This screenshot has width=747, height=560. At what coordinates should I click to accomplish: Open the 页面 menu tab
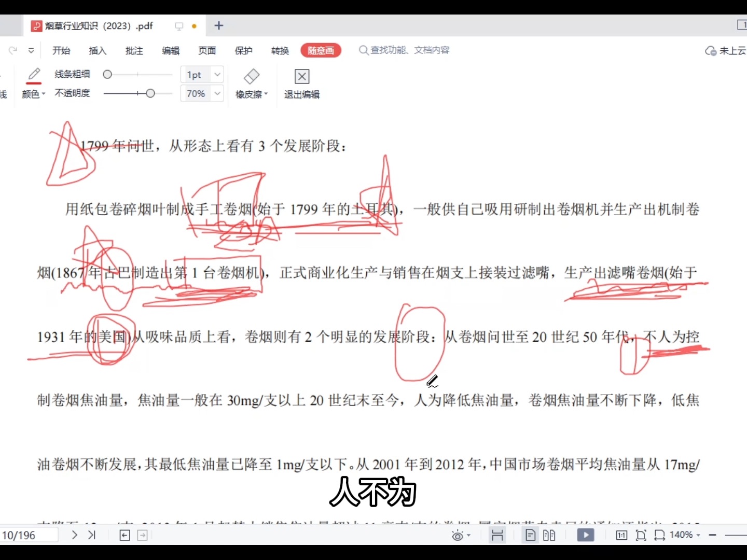pyautogui.click(x=207, y=50)
